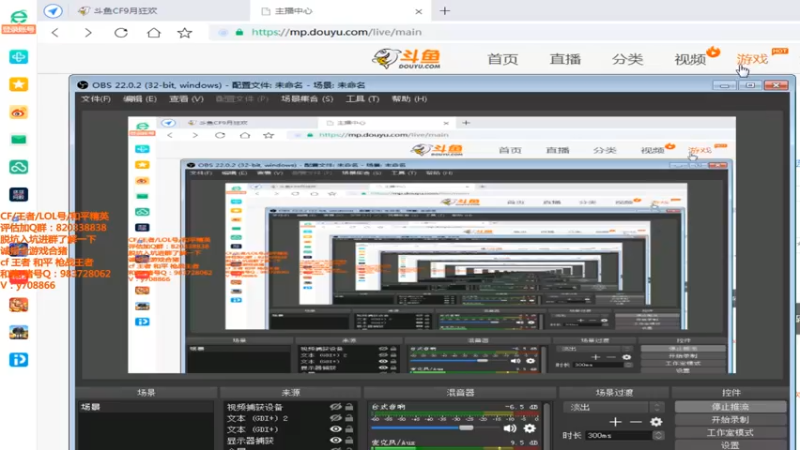800x450 pixels.
Task: Show the 文本 (GDI+) 2 source via eye
Action: pyautogui.click(x=335, y=418)
